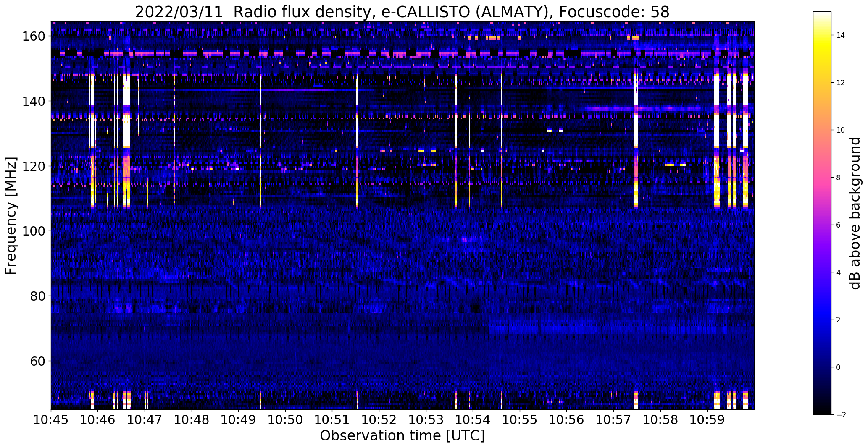Click the colorbar tick label 2
The width and height of the screenshot is (868, 448).
(839, 320)
